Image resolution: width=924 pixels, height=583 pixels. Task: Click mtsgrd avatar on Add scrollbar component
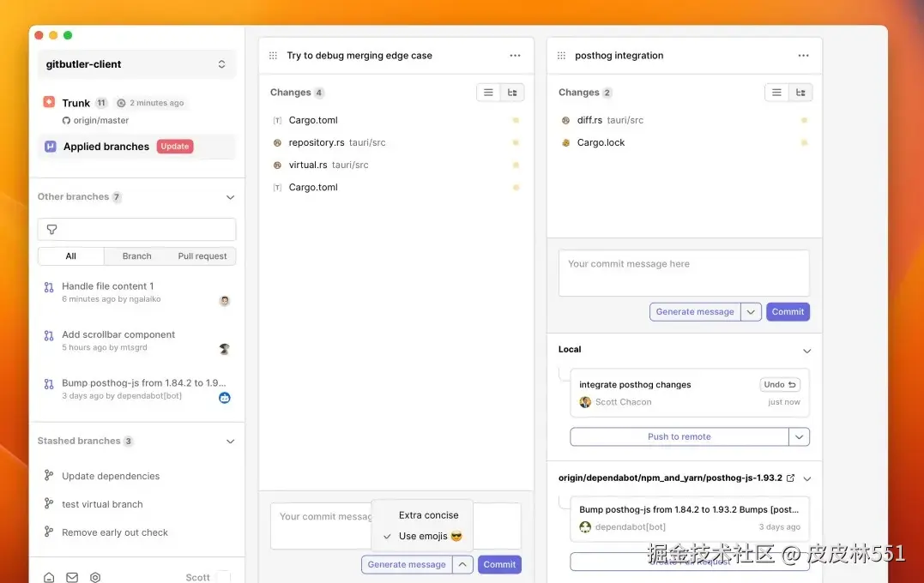click(x=225, y=349)
